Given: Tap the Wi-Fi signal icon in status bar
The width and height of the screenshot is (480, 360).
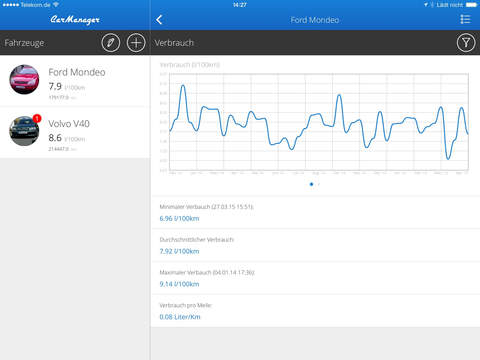Looking at the screenshot, I should click(x=56, y=4).
